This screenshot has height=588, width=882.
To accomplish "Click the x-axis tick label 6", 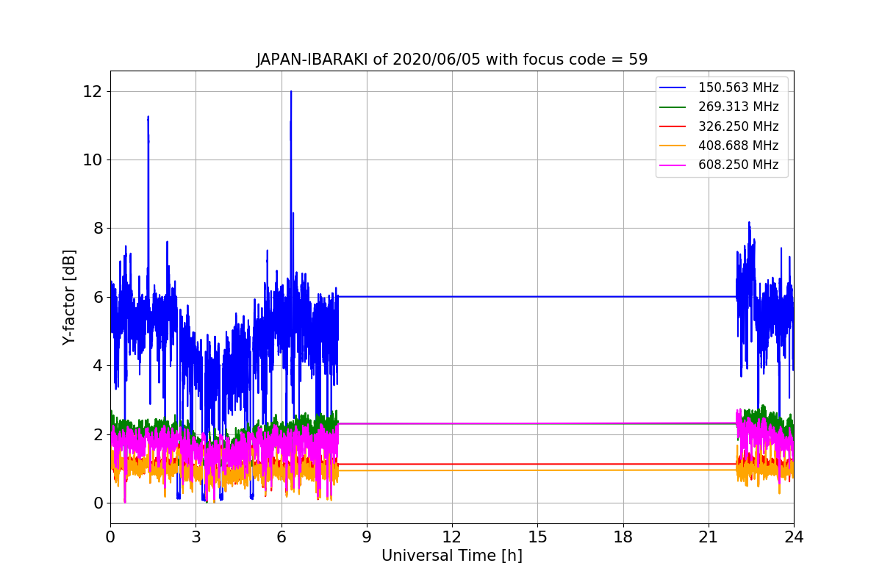I will click(281, 537).
